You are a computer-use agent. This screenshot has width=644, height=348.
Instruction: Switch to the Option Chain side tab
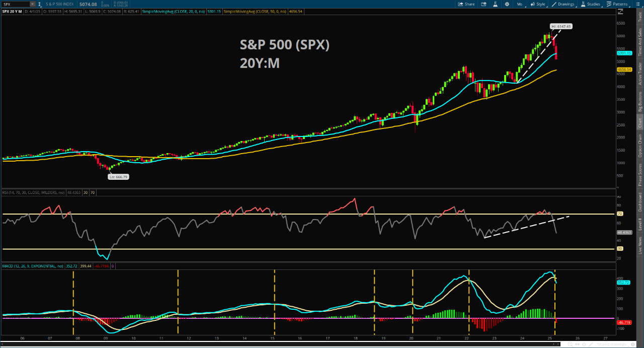click(x=640, y=146)
